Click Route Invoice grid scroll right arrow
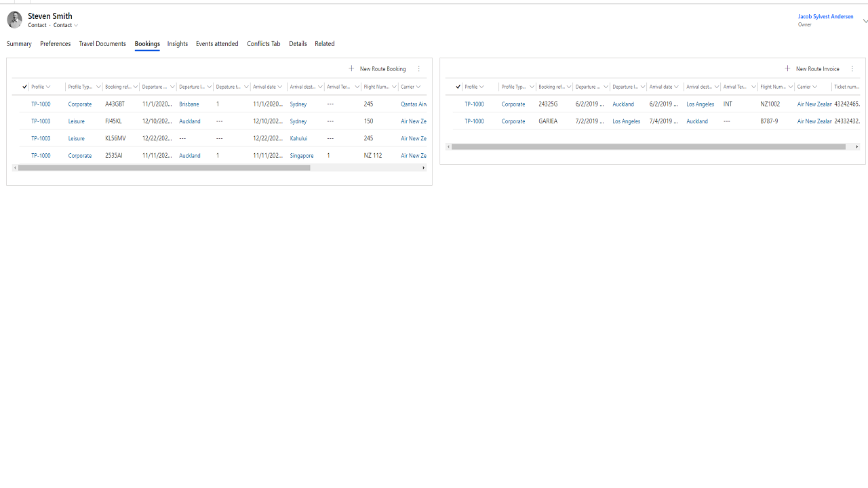868x488 pixels. pos(857,146)
